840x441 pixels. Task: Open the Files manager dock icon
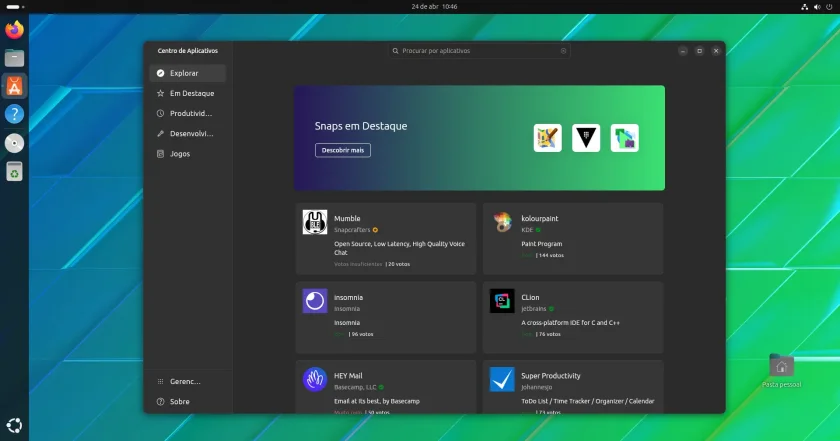coord(14,58)
